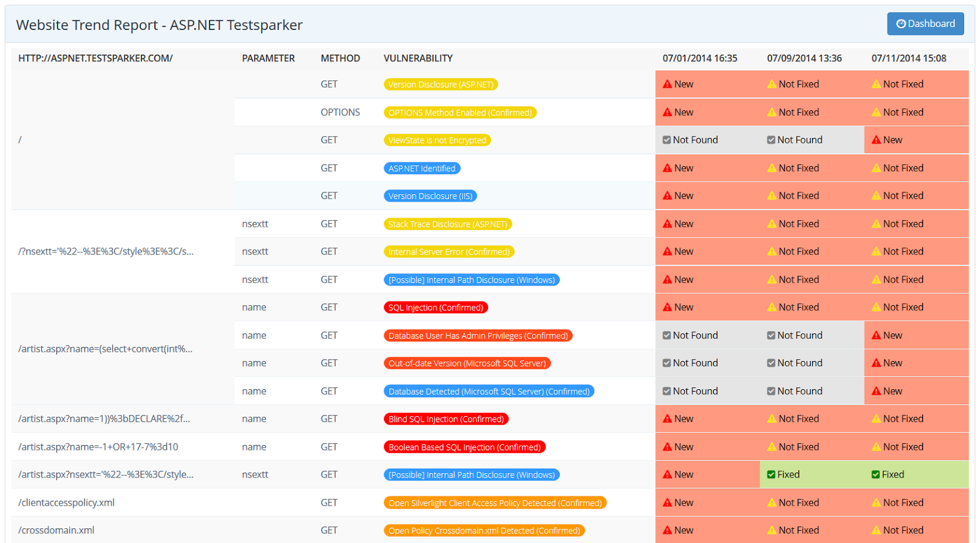This screenshot has height=543, width=980.
Task: Click Fixed checkmark under 07/09/2014 13:36
Action: pos(772,474)
